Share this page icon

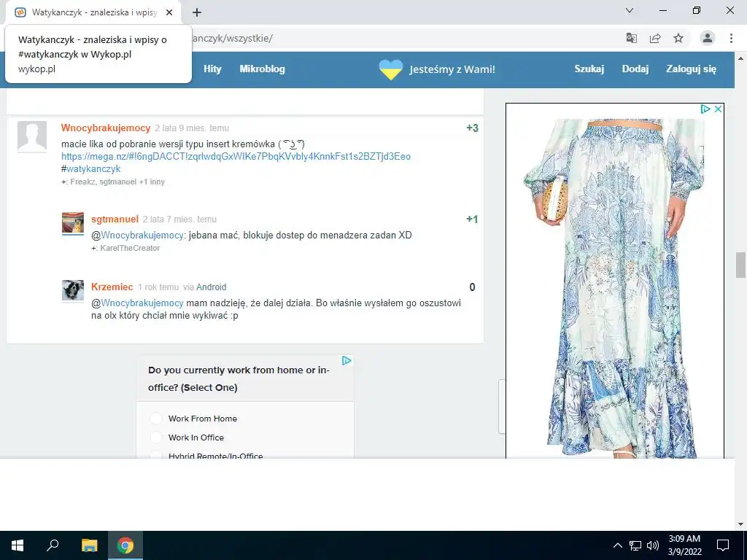655,38
